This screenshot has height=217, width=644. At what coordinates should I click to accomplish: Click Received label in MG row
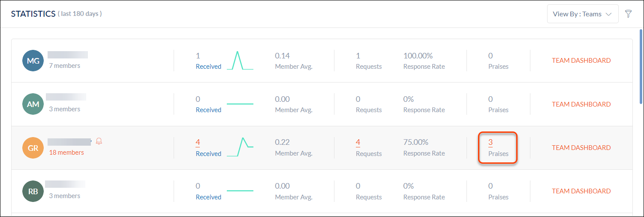(208, 67)
